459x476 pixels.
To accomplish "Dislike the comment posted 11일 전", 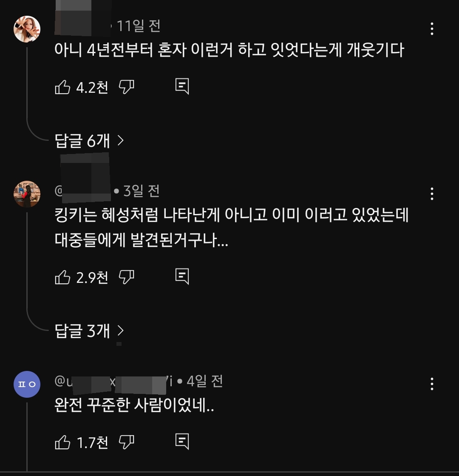I will [127, 88].
